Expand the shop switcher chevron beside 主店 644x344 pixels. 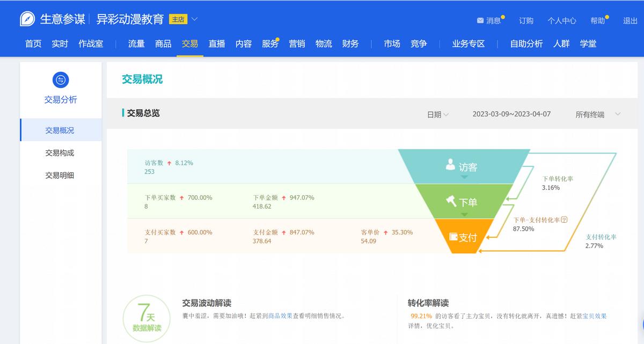point(194,19)
